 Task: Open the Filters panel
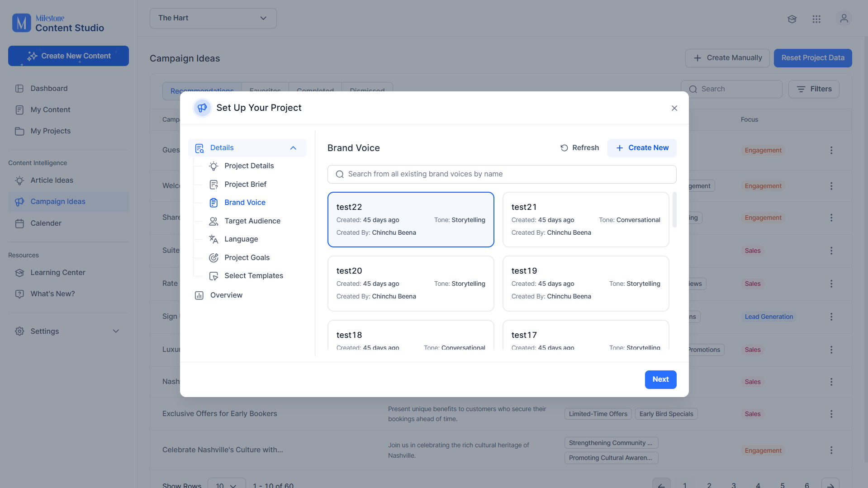click(x=814, y=89)
